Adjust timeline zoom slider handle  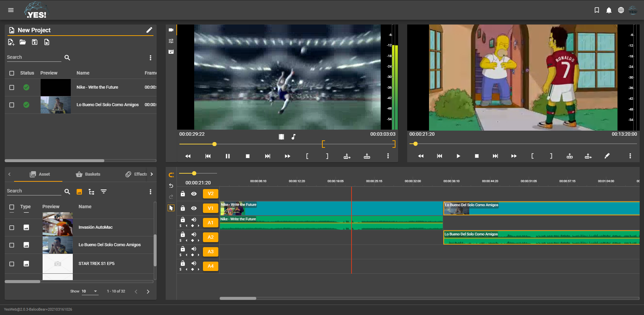tap(194, 173)
